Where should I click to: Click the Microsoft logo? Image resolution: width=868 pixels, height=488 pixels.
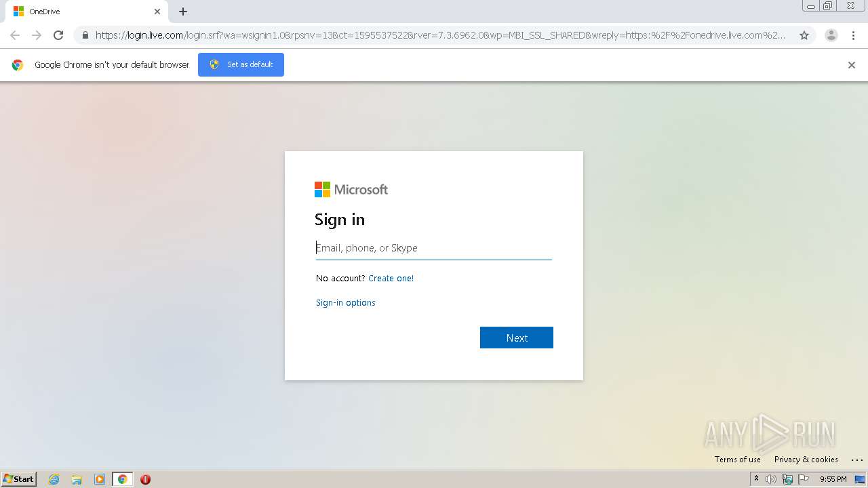tap(351, 190)
